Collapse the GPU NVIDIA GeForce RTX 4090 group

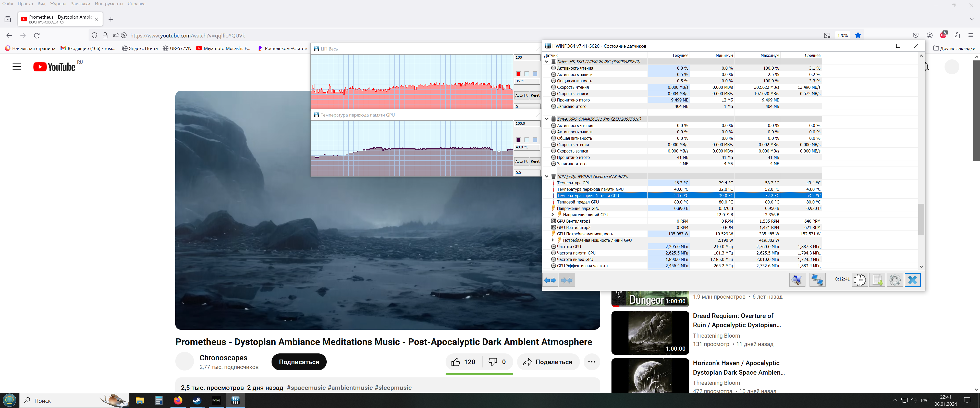pos(547,176)
